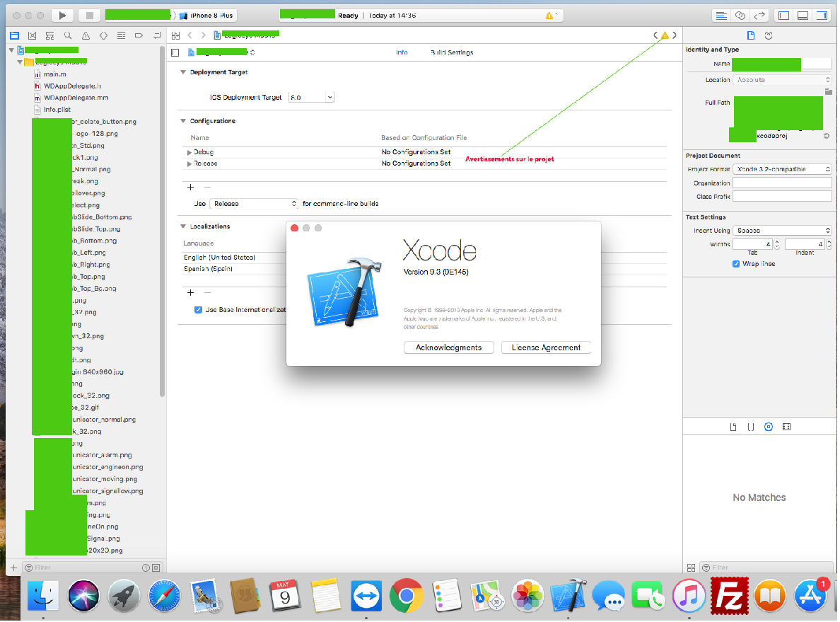The height and width of the screenshot is (622, 840).
Task: Jump to the next issue arrow
Action: coord(675,35)
